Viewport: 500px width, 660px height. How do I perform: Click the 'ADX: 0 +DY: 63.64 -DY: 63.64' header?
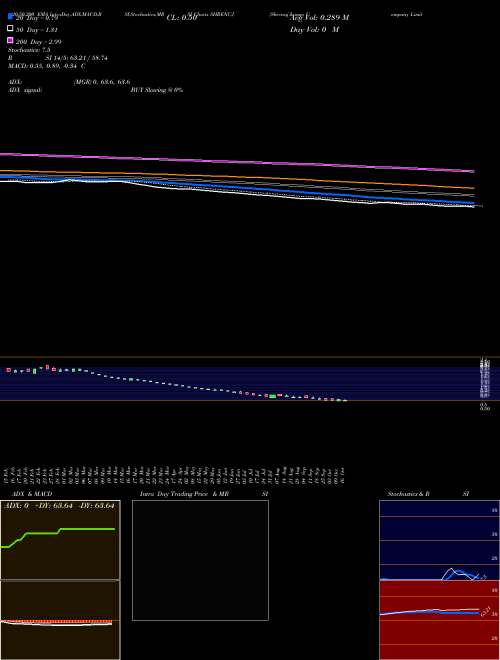click(x=59, y=506)
